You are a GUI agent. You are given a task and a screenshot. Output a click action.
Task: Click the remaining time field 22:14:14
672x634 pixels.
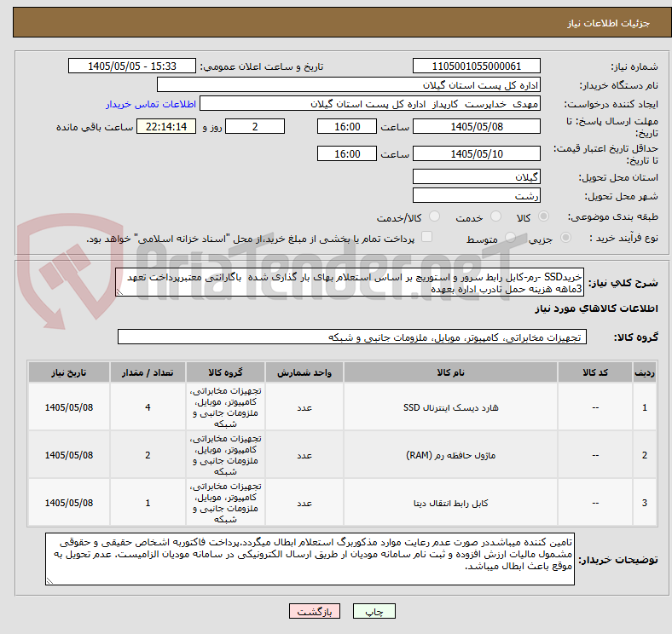(166, 126)
